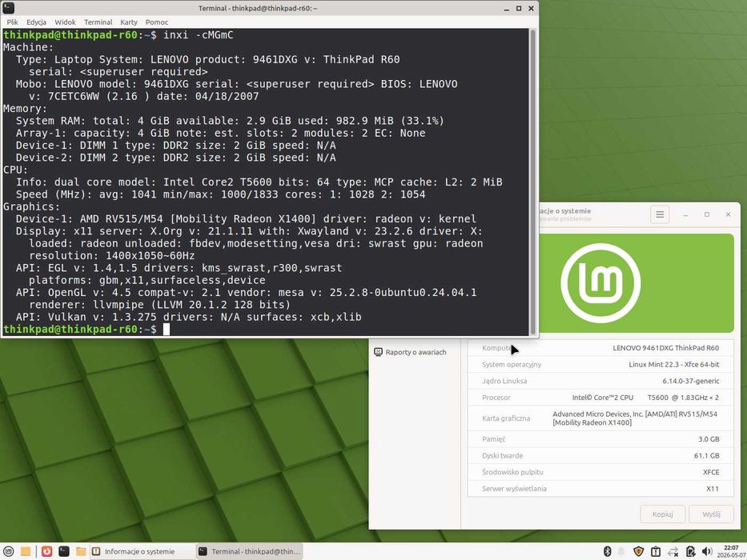Image resolution: width=747 pixels, height=560 pixels.
Task: Click the Serwer wyświetlania value 'X11'
Action: point(713,489)
